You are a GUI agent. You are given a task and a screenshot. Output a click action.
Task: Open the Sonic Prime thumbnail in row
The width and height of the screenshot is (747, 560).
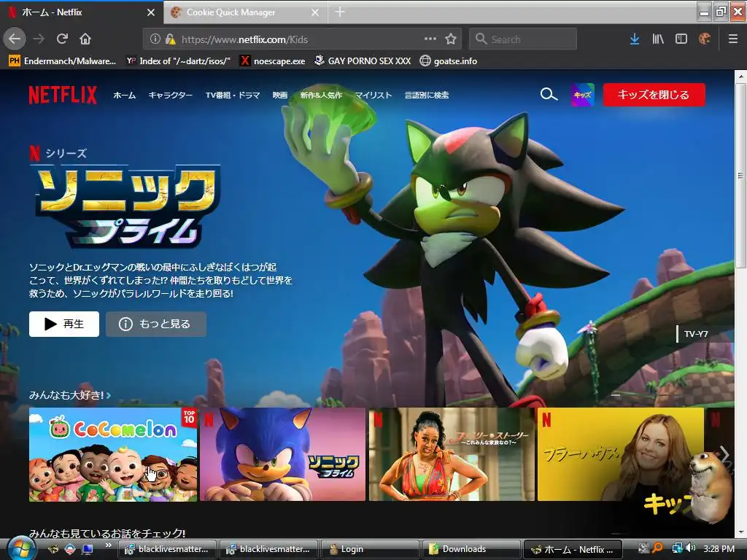[x=282, y=454]
